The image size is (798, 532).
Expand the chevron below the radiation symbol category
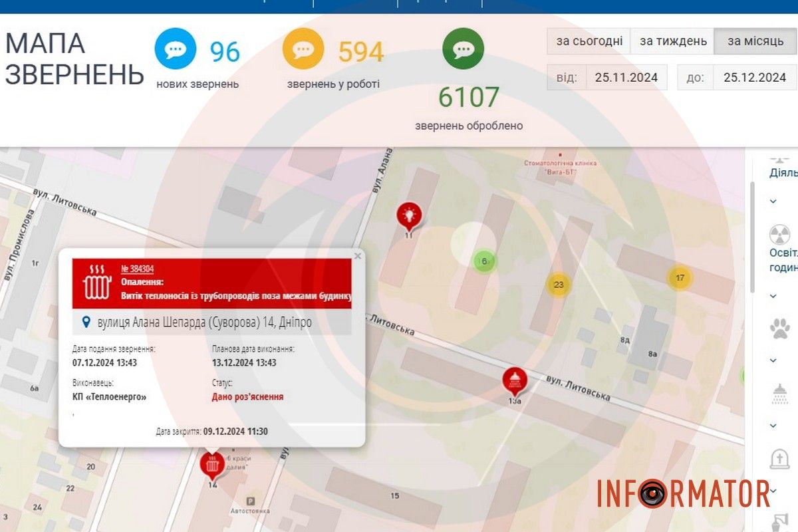pyautogui.click(x=773, y=295)
